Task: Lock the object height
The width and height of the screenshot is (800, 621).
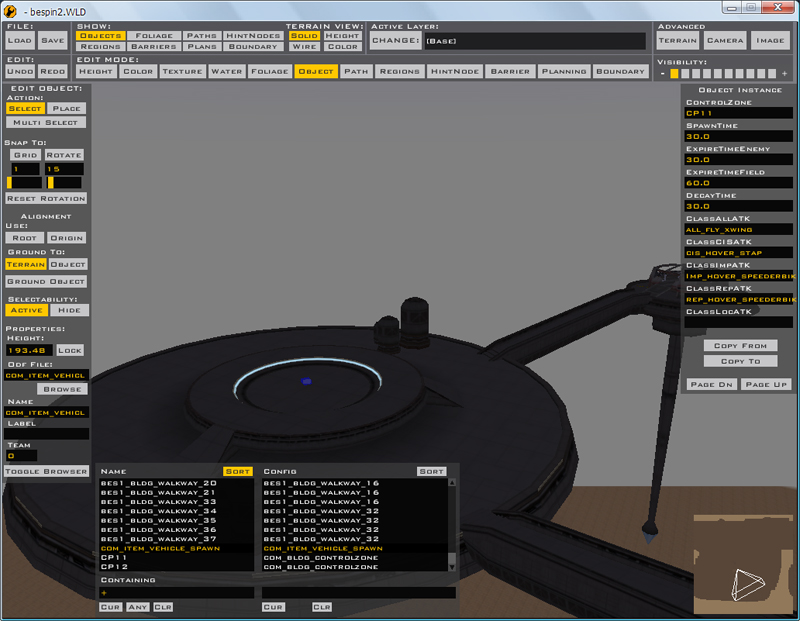Action: pos(70,350)
